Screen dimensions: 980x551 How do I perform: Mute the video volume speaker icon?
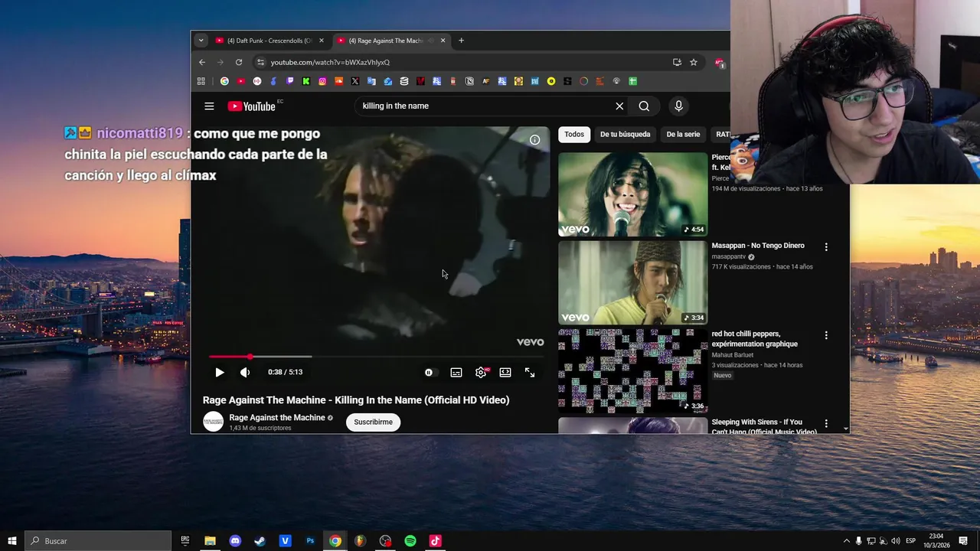[245, 373]
